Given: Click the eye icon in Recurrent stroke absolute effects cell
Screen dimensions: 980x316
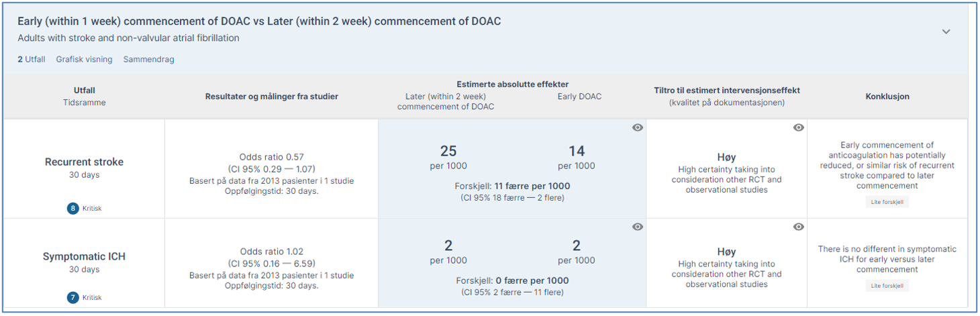Looking at the screenshot, I should point(638,127).
